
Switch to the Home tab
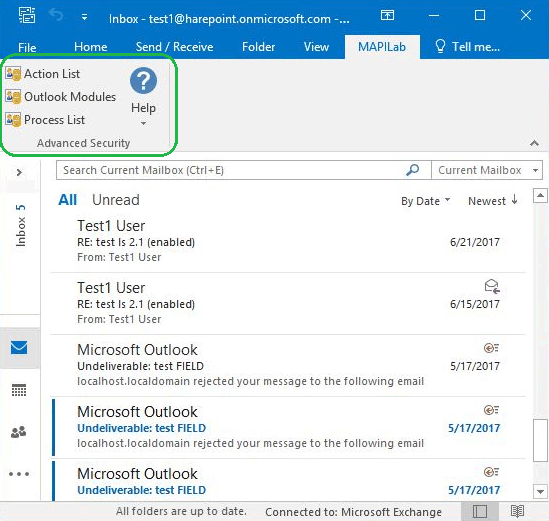(x=91, y=47)
